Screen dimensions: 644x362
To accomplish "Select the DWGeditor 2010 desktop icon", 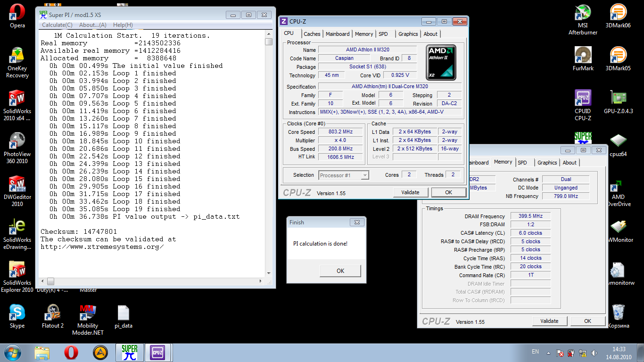I will tap(17, 191).
